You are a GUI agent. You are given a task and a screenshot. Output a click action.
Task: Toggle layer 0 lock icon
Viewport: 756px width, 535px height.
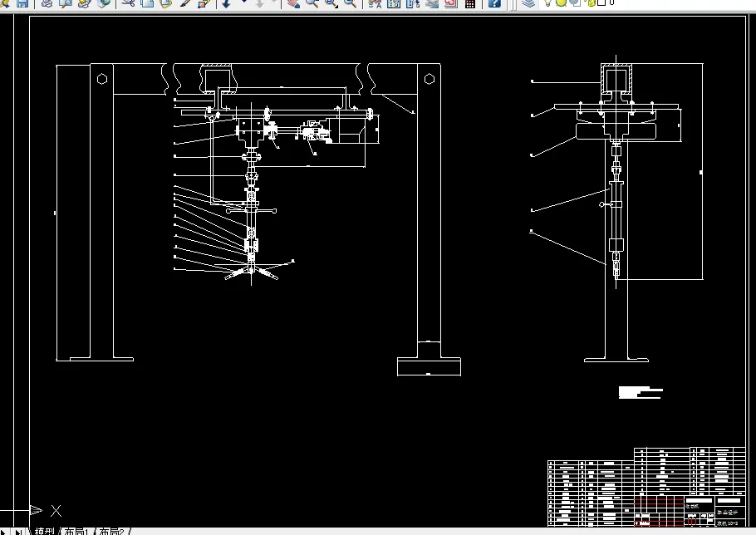pyautogui.click(x=592, y=2)
